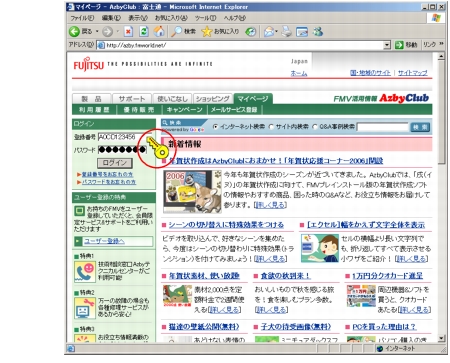This screenshot has width=450, height=363.
Task: Open the Search magnifier toolbar button
Action: point(184,32)
